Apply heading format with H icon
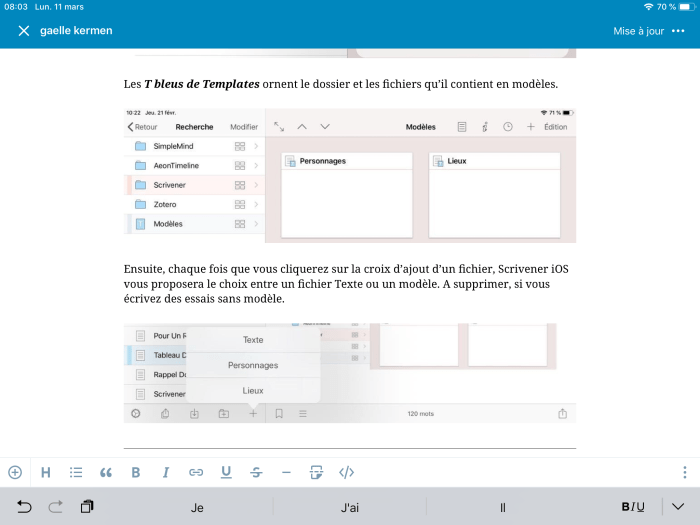This screenshot has width=700, height=525. pyautogui.click(x=45, y=472)
